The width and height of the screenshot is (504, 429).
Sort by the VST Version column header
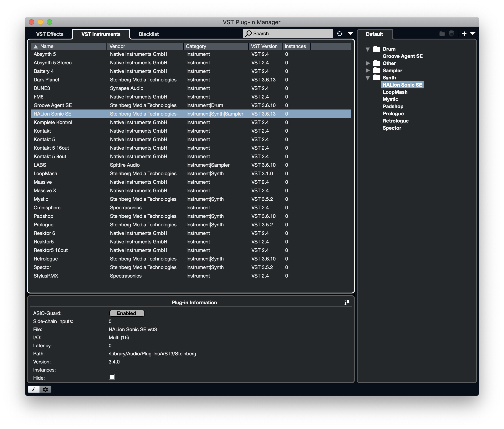[265, 46]
